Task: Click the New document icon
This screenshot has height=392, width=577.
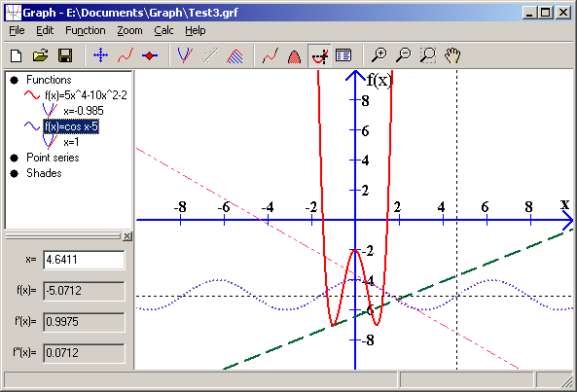Action: [17, 55]
